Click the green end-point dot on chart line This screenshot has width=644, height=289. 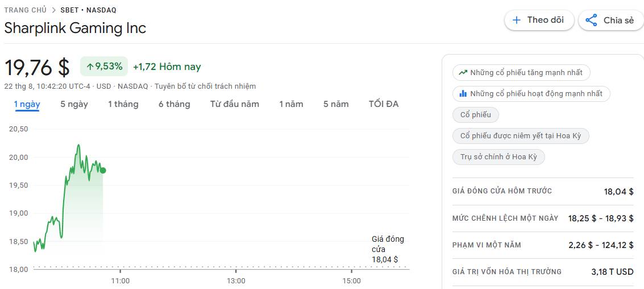coord(103,170)
